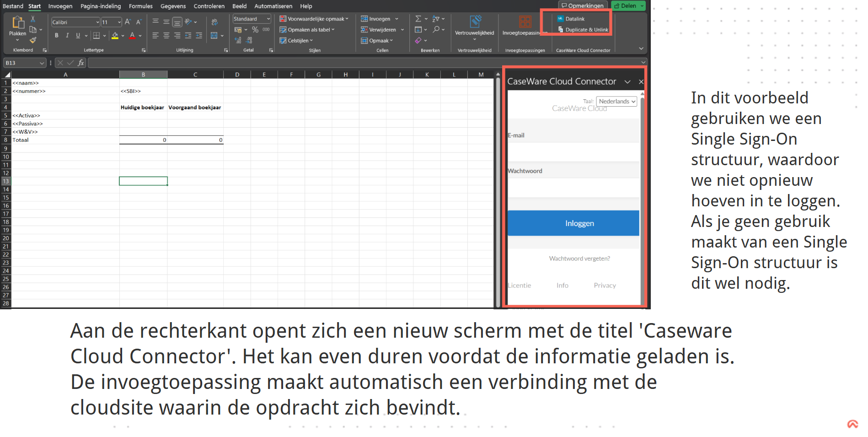Click the Wachtwoord input field
The image size is (868, 437).
click(x=573, y=188)
